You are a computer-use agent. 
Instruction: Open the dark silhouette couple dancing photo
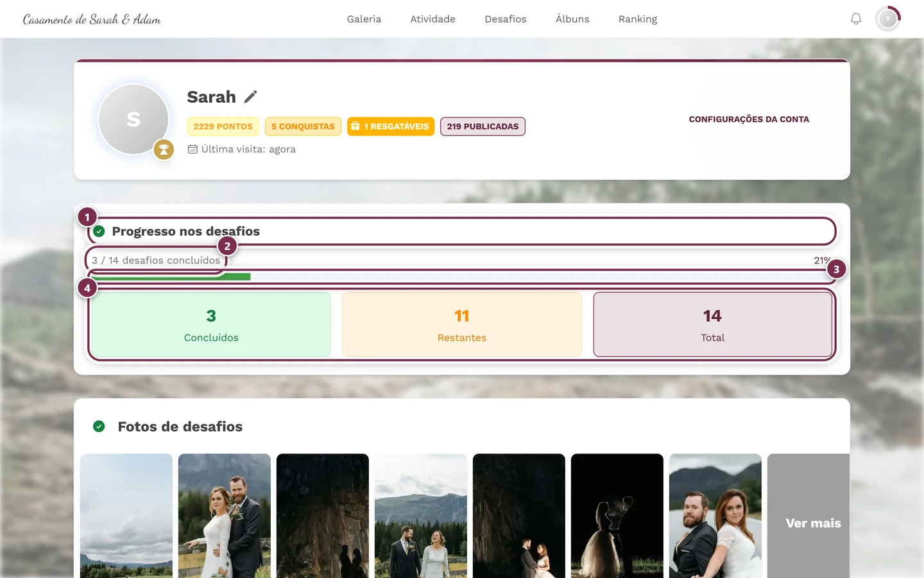pos(617,516)
